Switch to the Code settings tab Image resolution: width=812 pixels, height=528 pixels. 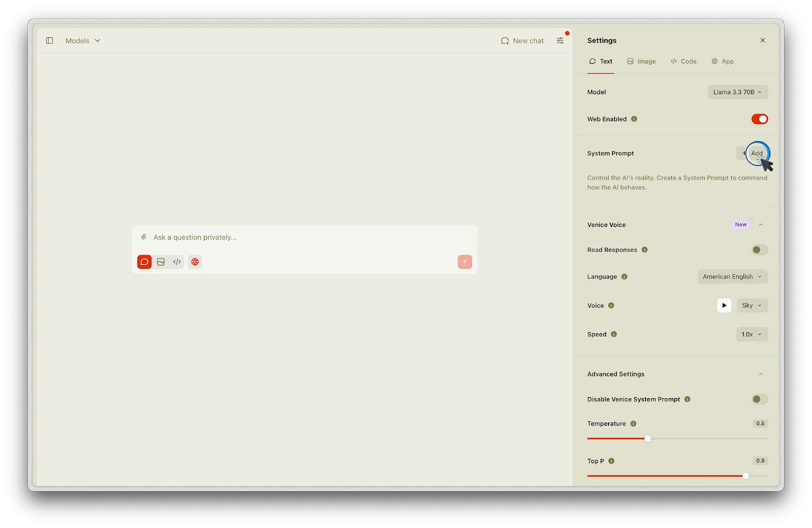[684, 61]
